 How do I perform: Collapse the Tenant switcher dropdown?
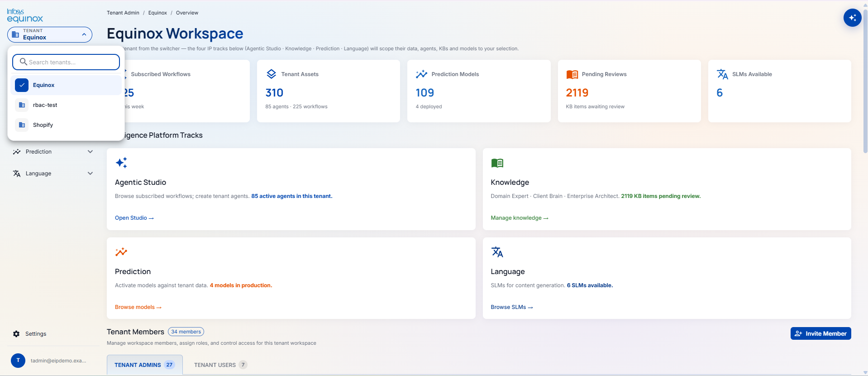[x=84, y=34]
